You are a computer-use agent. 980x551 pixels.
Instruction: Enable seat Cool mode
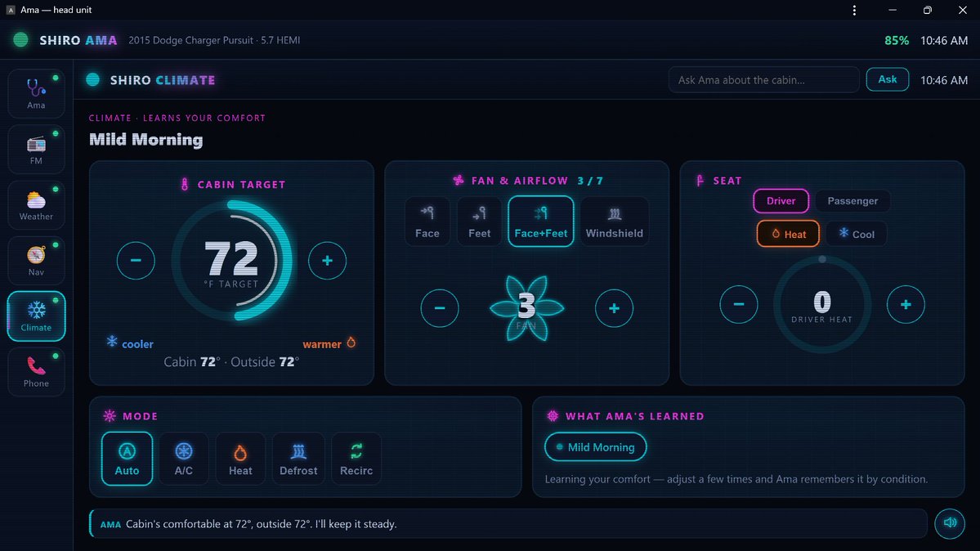point(857,234)
